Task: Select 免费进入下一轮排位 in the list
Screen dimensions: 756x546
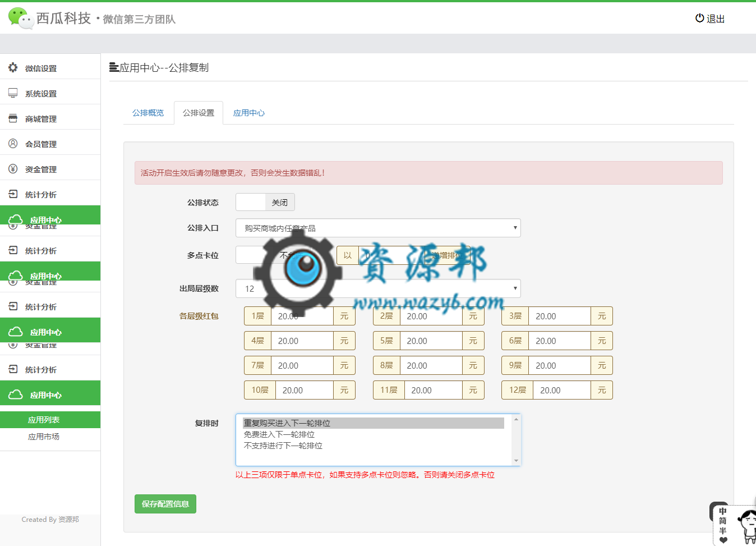Action: (279, 434)
